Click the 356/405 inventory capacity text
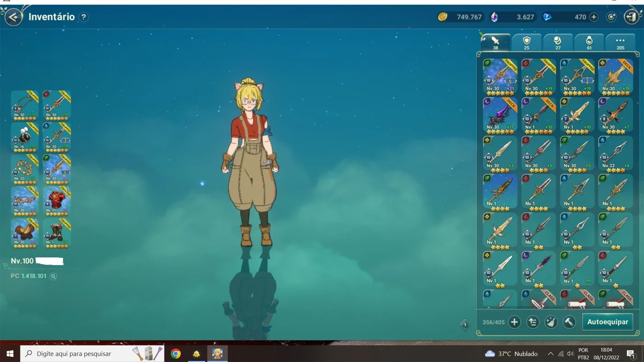Image resolution: width=644 pixels, height=362 pixels. 493,322
